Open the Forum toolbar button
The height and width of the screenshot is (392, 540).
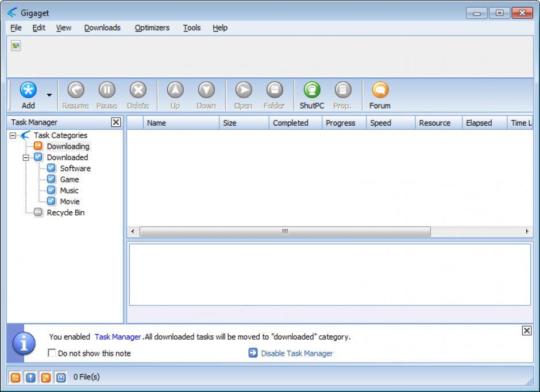(x=380, y=95)
